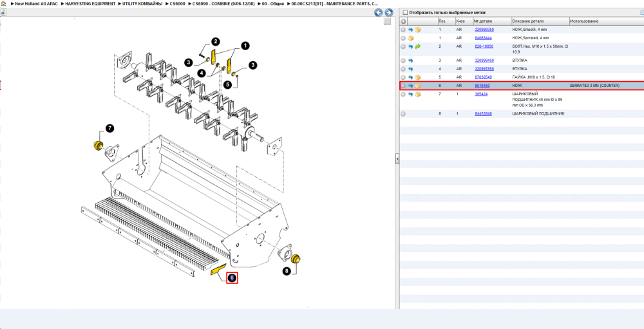Screen dimensions: 644x329
Task: Select "SERRATED 3 MM (COUNTER)" usage text
Action: click(594, 86)
